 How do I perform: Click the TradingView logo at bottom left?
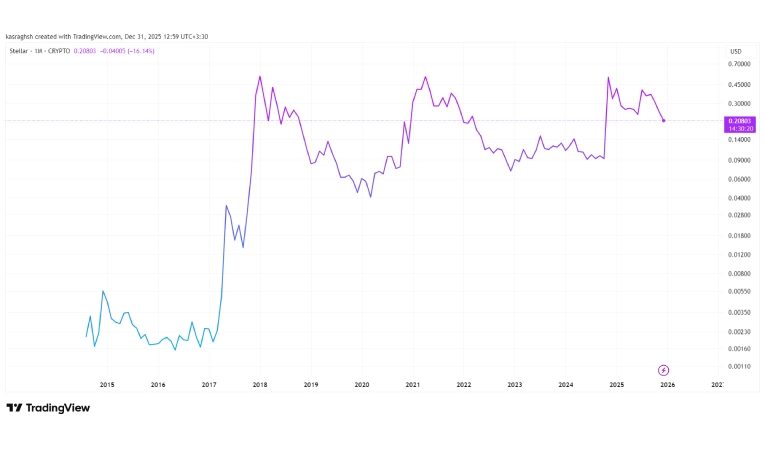tap(48, 407)
